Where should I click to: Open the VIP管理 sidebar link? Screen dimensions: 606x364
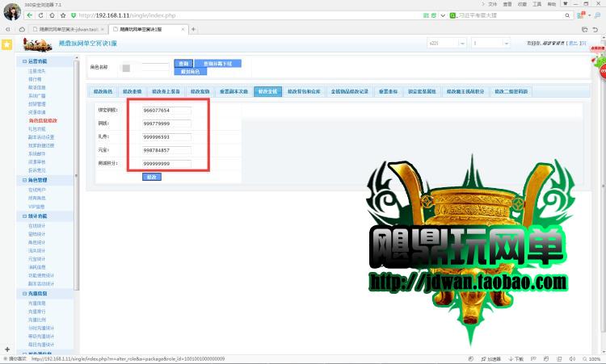pyautogui.click(x=36, y=207)
